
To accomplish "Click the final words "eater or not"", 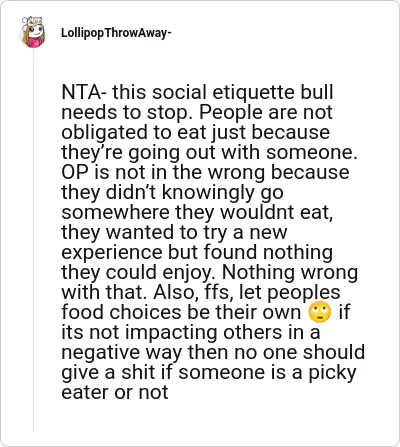I will (115, 392).
